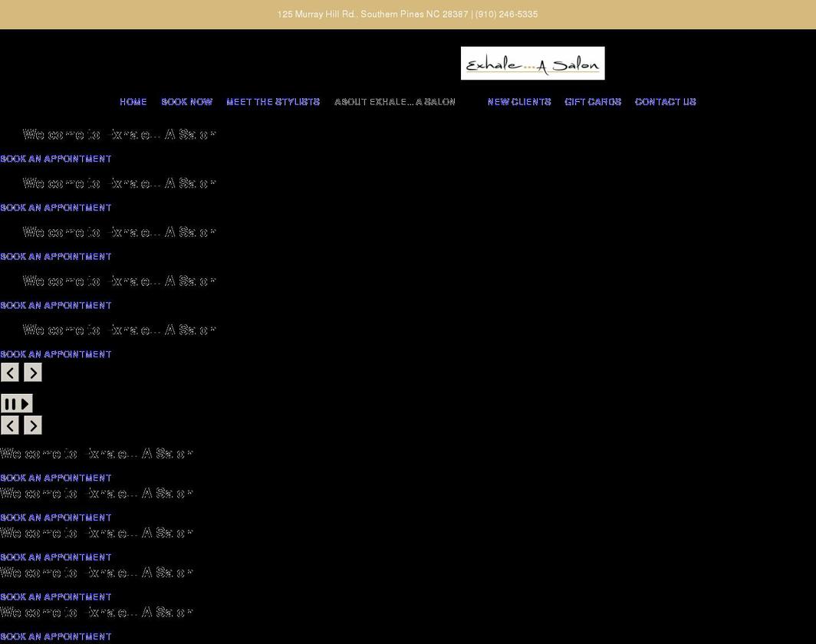Click previous-slide arrow above the pause/play button
Viewport: 816px width, 644px height.
(10, 373)
